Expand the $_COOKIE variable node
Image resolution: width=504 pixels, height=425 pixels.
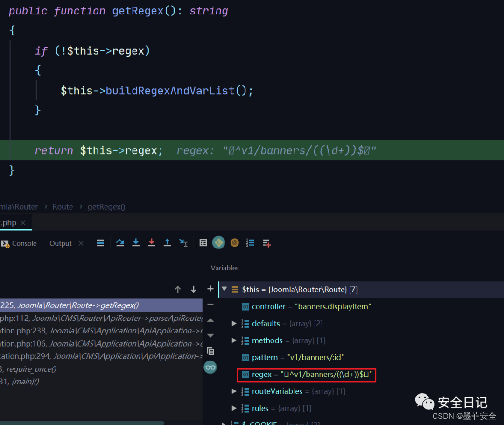tap(224, 423)
